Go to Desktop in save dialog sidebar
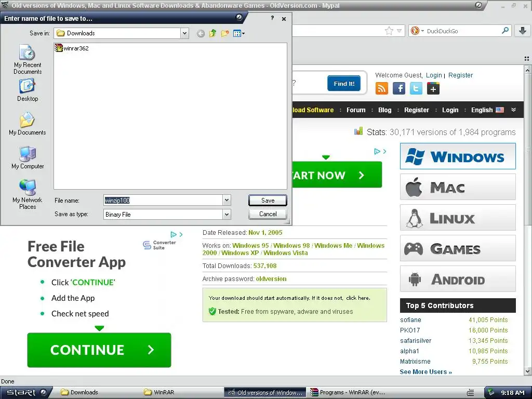 (28, 90)
